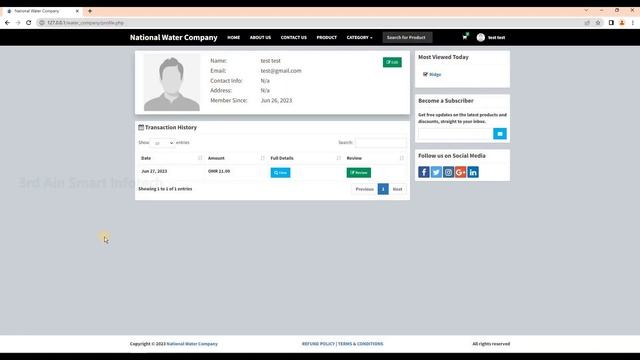The width and height of the screenshot is (640, 360).
Task: Click the Jun 27, 2023 date cell
Action: tap(154, 171)
